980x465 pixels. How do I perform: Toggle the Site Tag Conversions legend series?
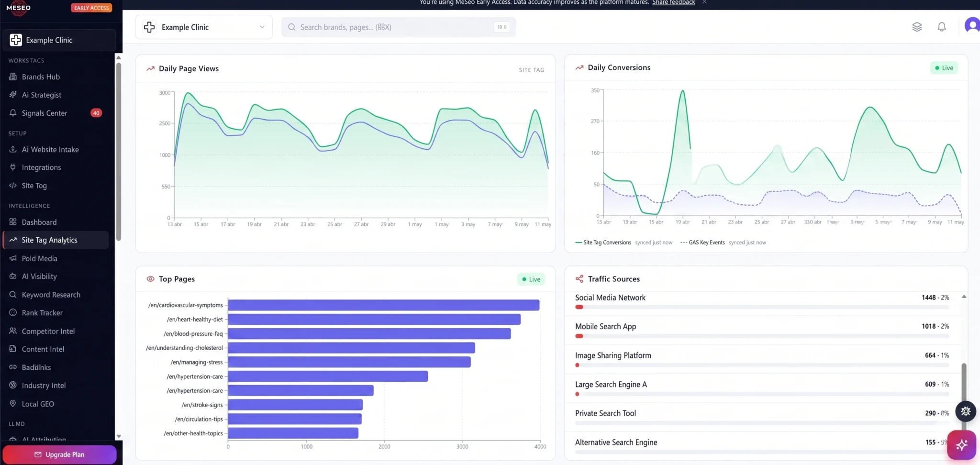point(603,243)
